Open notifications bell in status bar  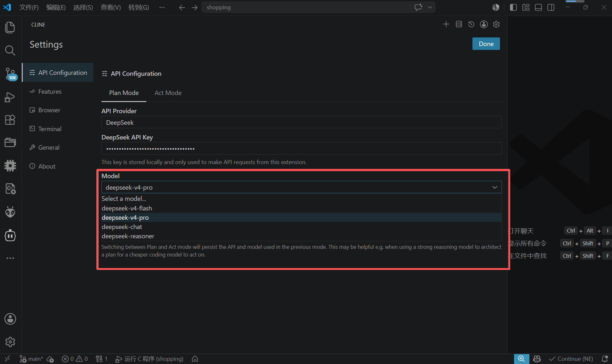[x=605, y=359]
